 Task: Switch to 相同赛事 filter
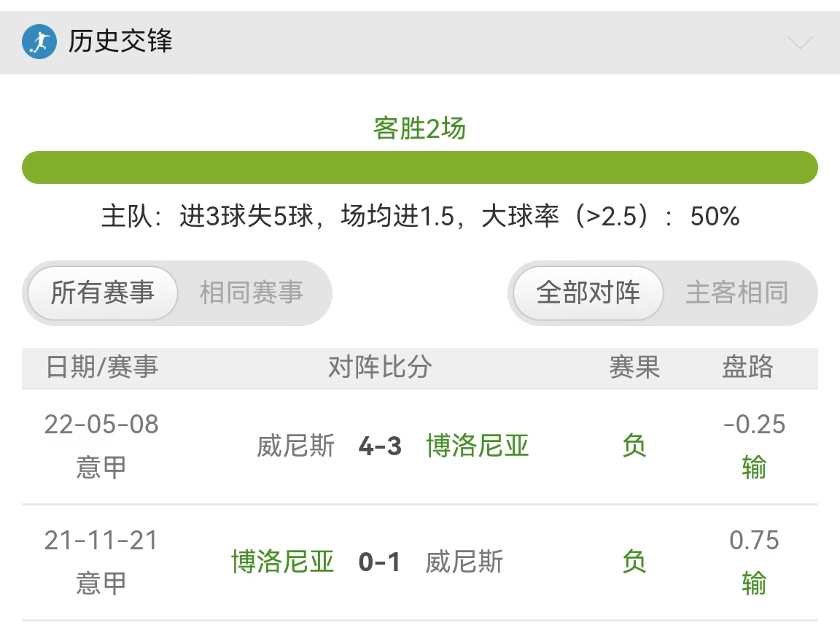click(252, 293)
